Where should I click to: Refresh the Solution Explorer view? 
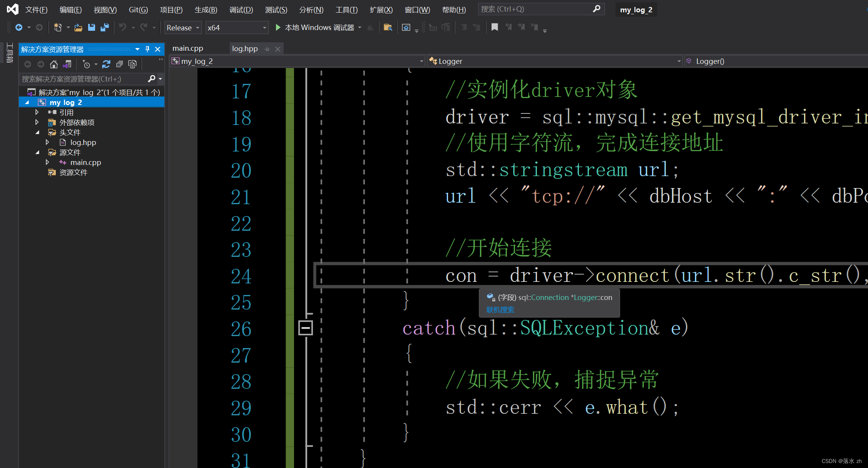tap(106, 64)
